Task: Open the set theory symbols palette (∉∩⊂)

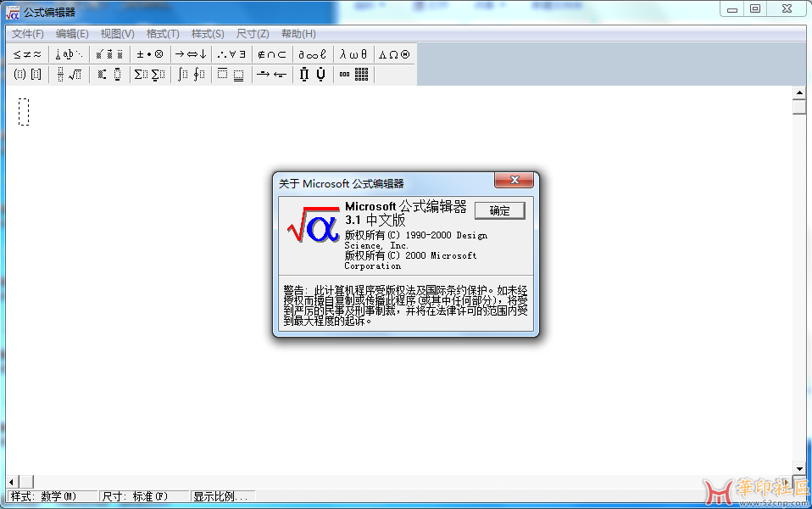Action: click(272, 54)
